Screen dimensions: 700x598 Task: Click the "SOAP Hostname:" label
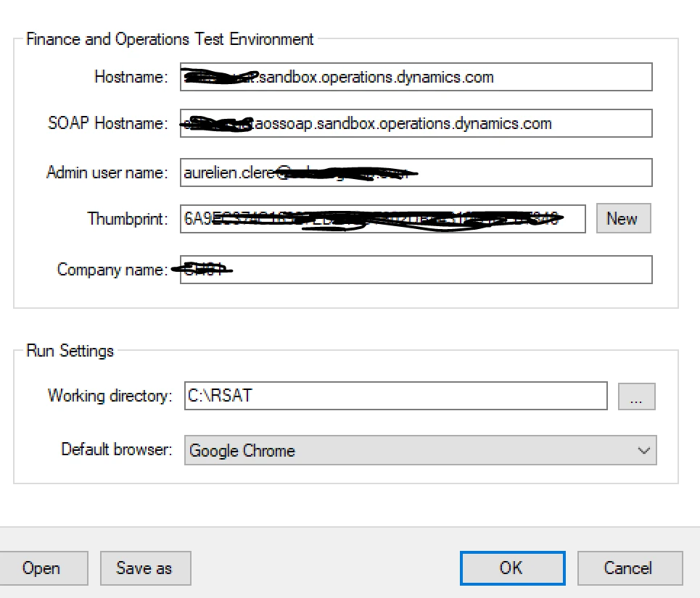coord(107,123)
